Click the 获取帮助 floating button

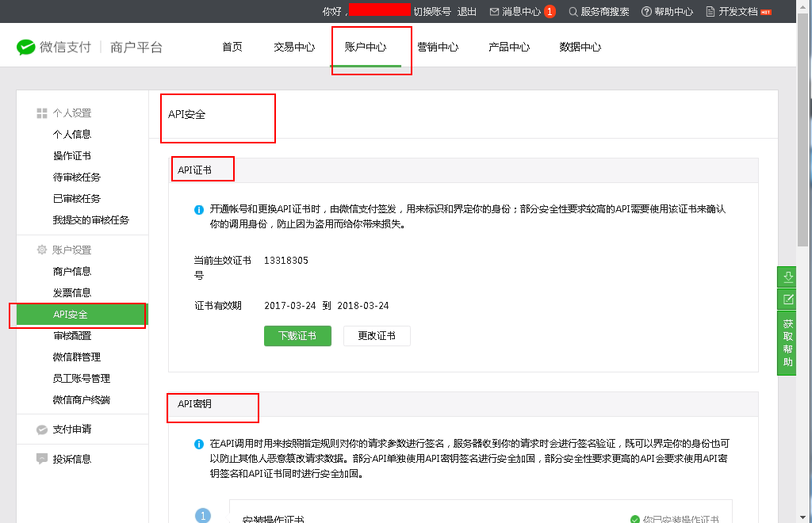tap(787, 342)
